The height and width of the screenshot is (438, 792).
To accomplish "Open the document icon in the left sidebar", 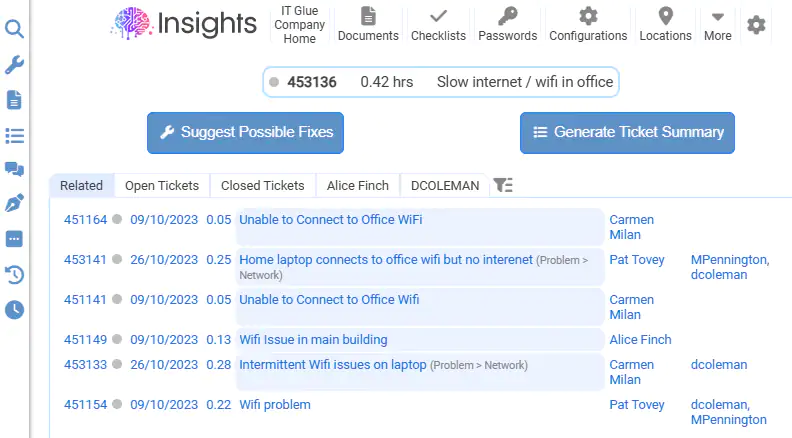I will point(14,100).
